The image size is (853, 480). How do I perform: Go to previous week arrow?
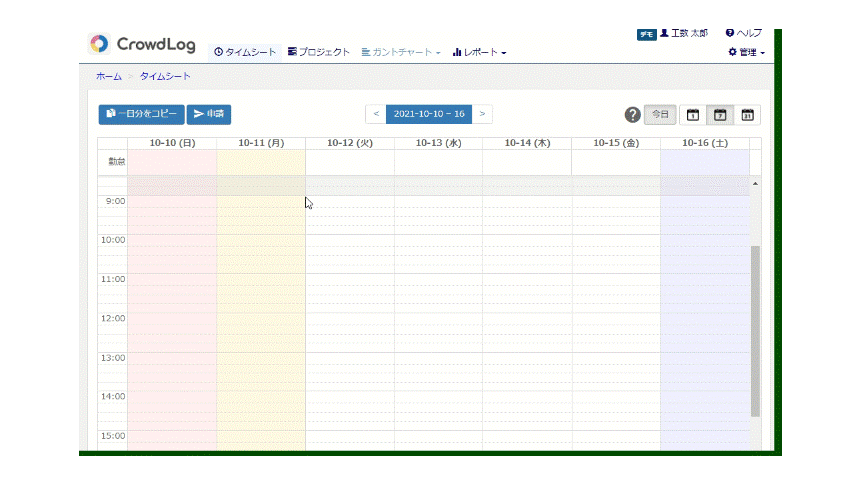pyautogui.click(x=376, y=114)
